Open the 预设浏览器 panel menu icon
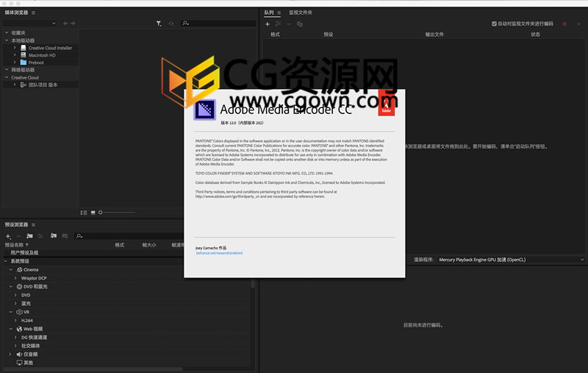588x373 pixels. [33, 225]
